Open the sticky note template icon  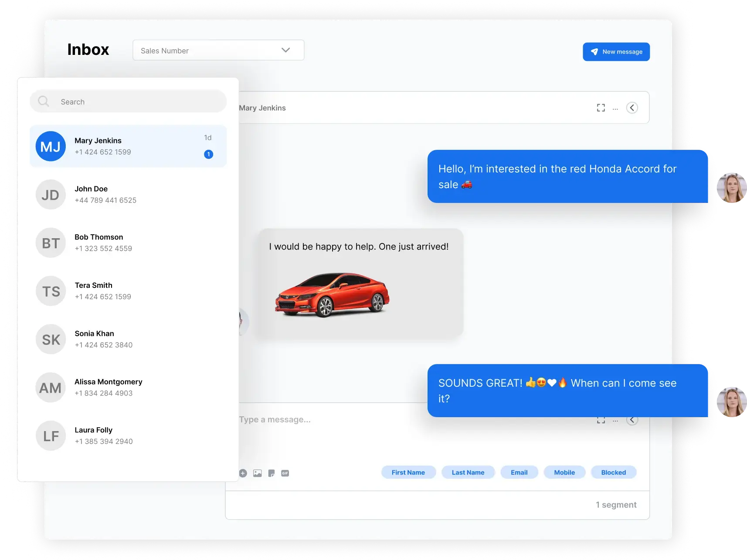[272, 473]
